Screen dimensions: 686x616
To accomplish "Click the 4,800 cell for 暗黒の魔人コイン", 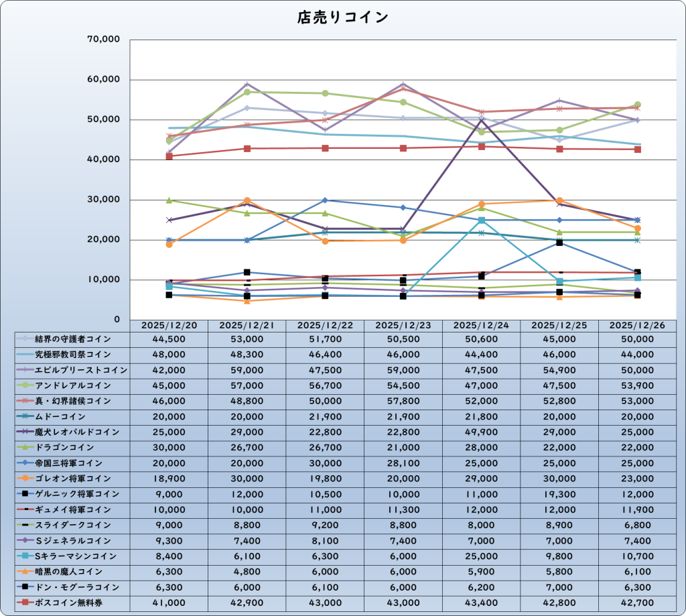I will point(247,572).
